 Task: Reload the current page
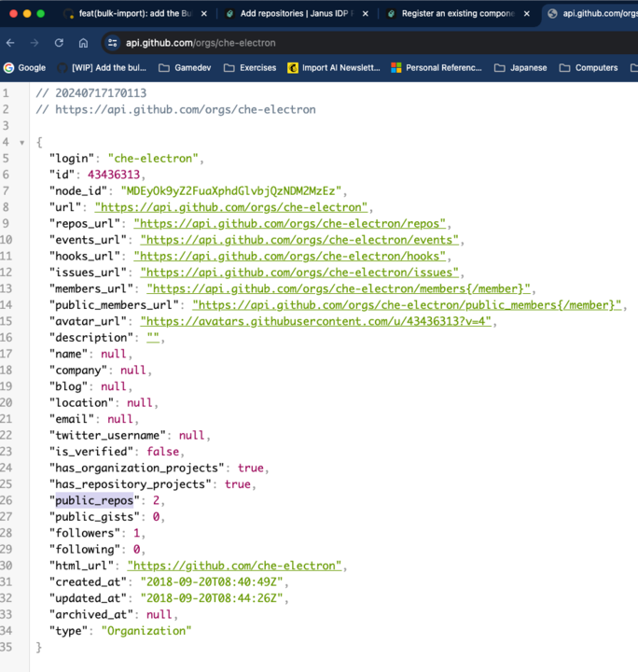coord(59,43)
